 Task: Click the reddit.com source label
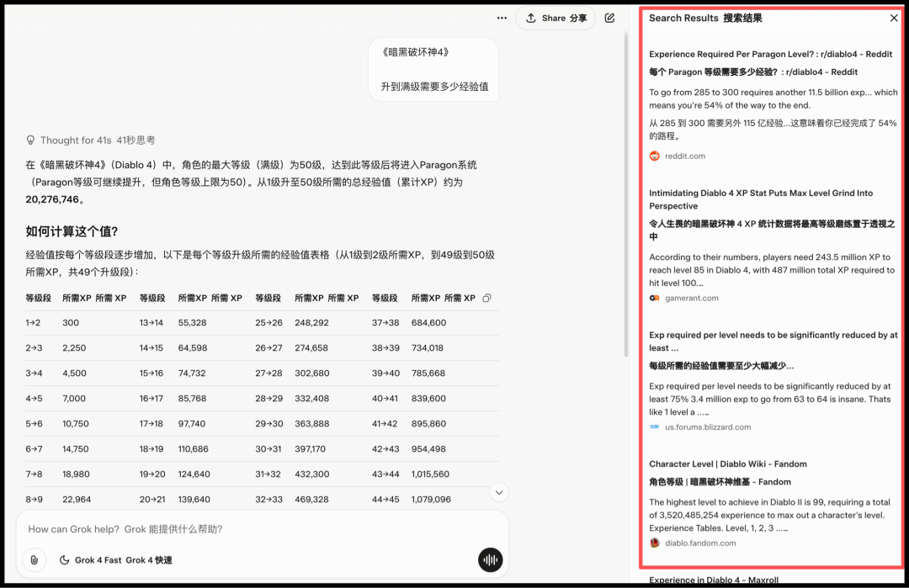tap(684, 156)
